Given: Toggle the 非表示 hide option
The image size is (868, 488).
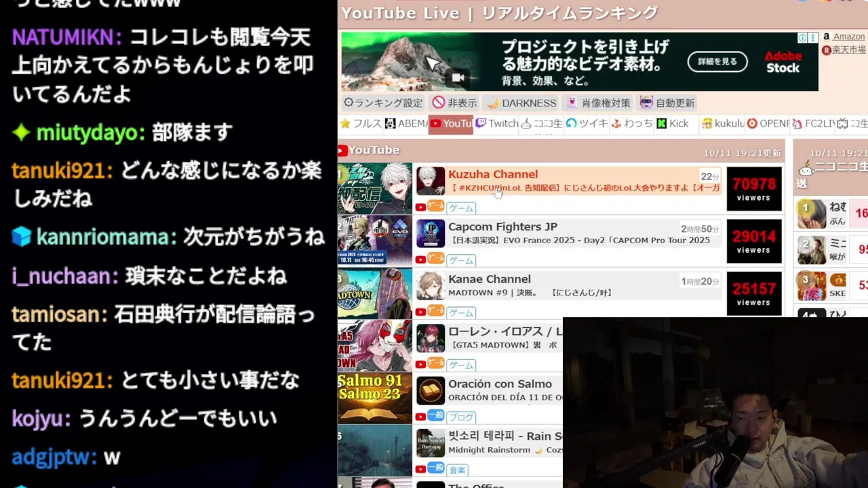Looking at the screenshot, I should pos(455,103).
